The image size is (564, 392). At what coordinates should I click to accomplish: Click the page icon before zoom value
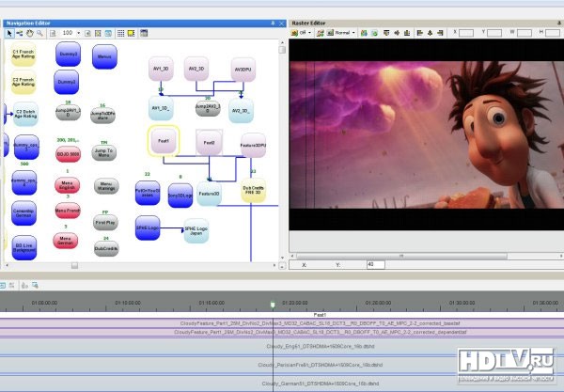pyautogui.click(x=53, y=34)
